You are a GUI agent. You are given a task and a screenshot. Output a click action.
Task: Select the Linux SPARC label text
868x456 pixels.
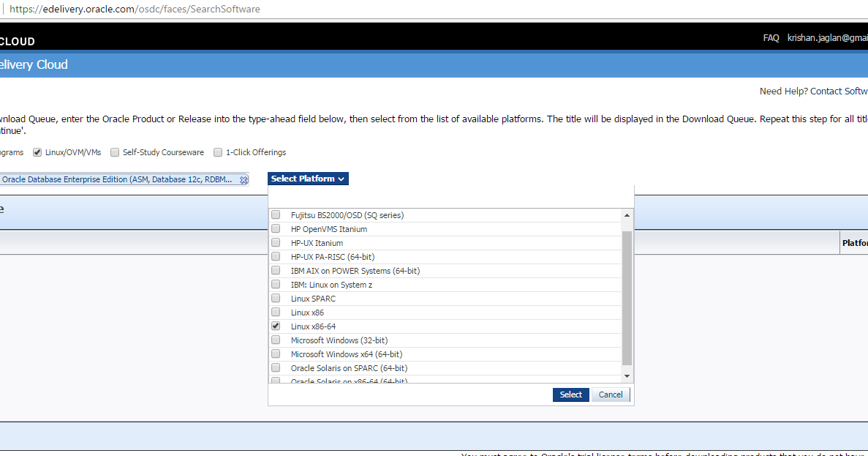click(x=313, y=299)
